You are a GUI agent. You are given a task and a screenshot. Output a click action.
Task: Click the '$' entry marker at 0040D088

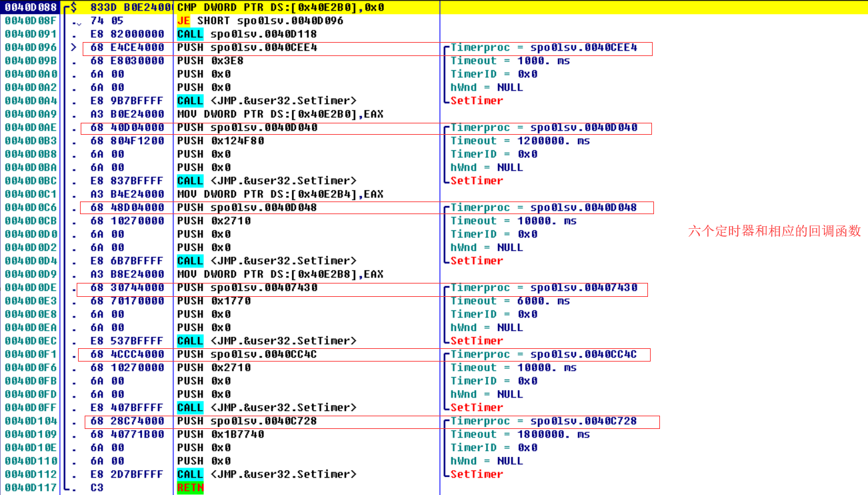(74, 7)
